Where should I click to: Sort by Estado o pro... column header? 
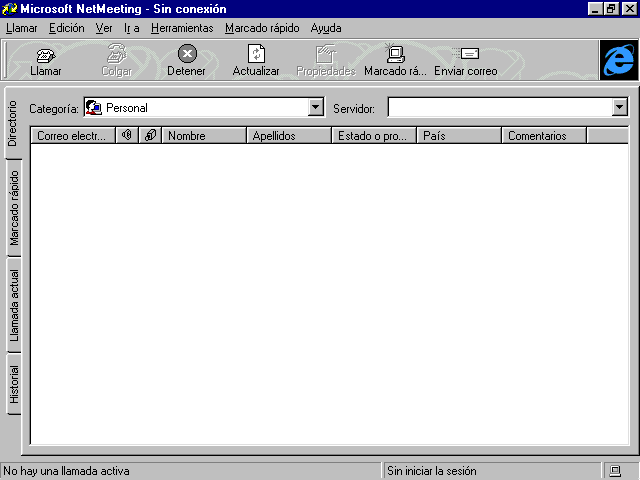[374, 135]
